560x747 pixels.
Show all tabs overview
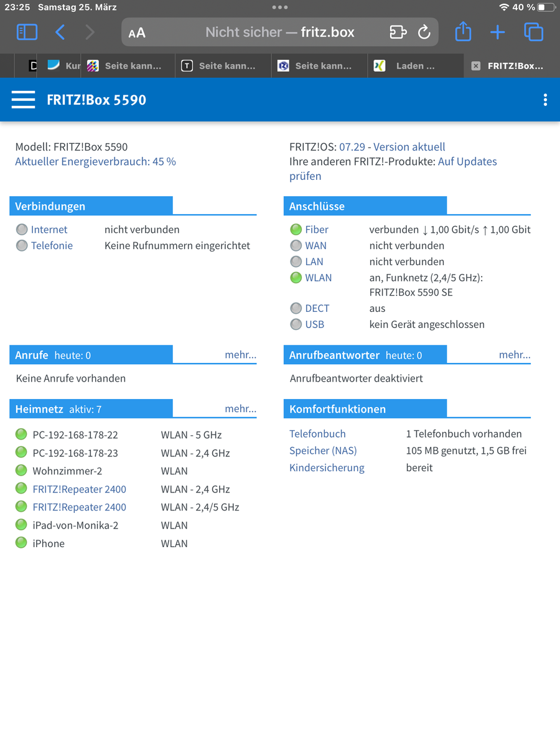click(533, 32)
